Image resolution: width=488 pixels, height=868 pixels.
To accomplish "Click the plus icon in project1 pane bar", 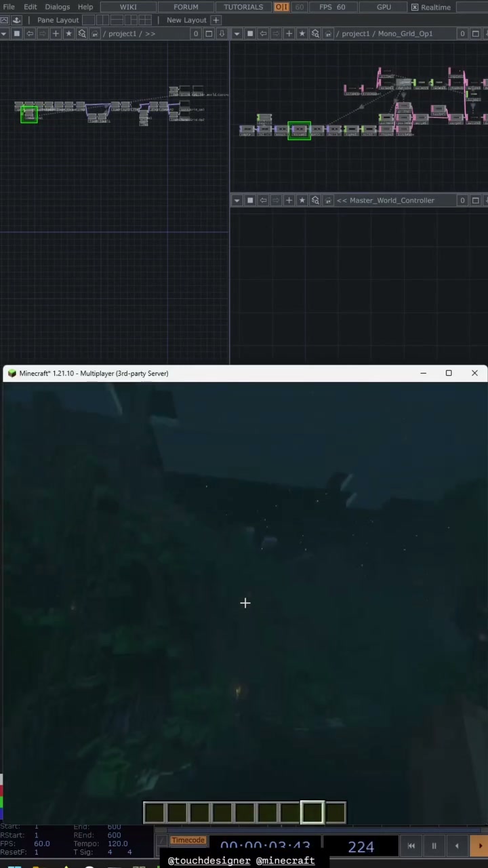I will point(56,33).
